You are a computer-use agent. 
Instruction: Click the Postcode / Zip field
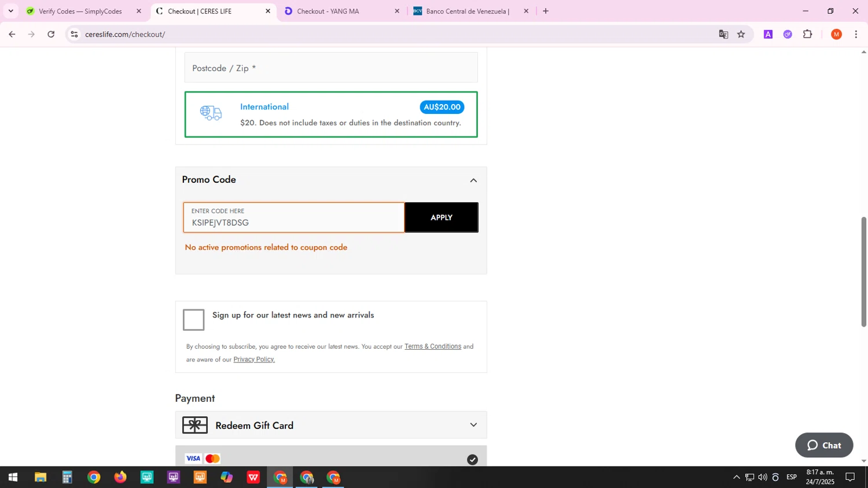(x=331, y=68)
